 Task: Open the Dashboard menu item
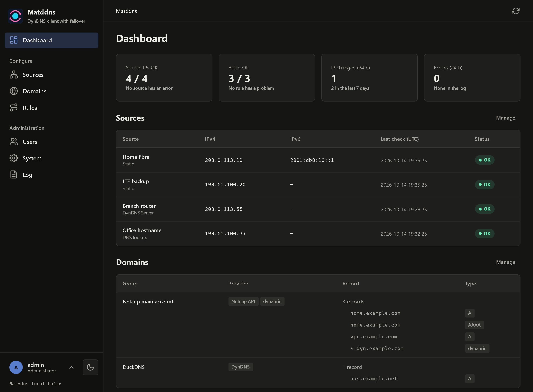52,40
